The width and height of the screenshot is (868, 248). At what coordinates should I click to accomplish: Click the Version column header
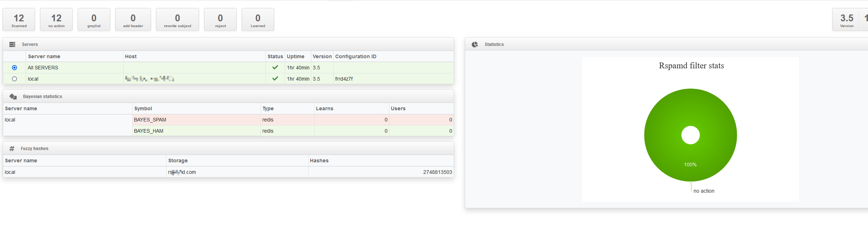(x=322, y=56)
